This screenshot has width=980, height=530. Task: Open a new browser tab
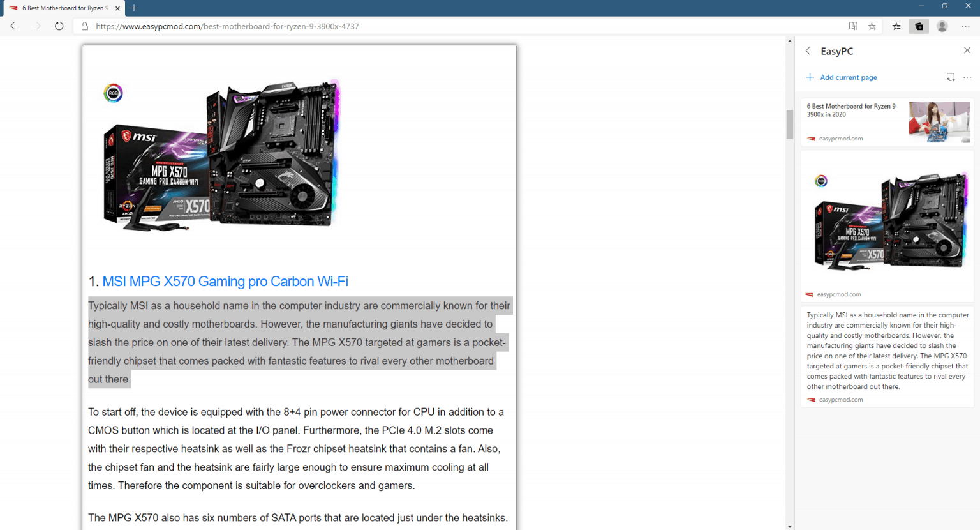click(x=133, y=8)
